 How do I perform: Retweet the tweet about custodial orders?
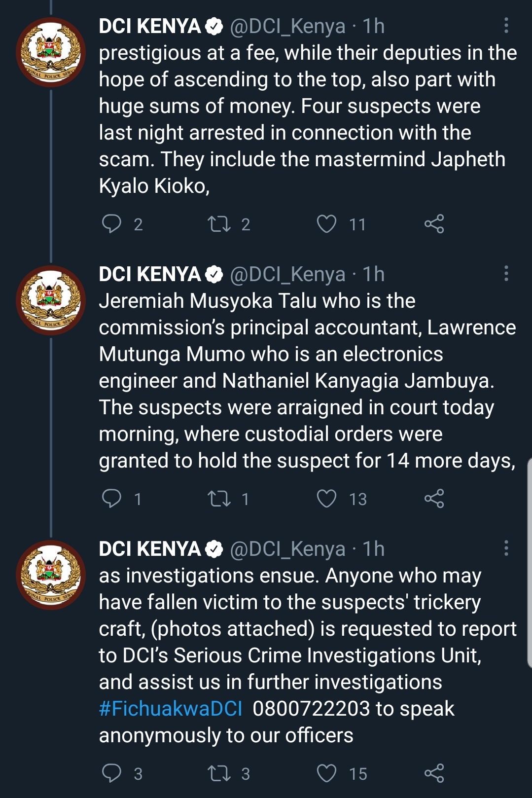coord(219,499)
